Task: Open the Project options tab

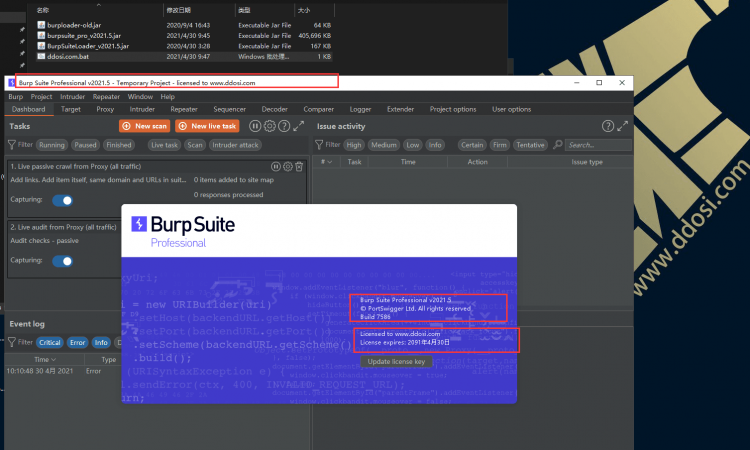Action: click(453, 109)
